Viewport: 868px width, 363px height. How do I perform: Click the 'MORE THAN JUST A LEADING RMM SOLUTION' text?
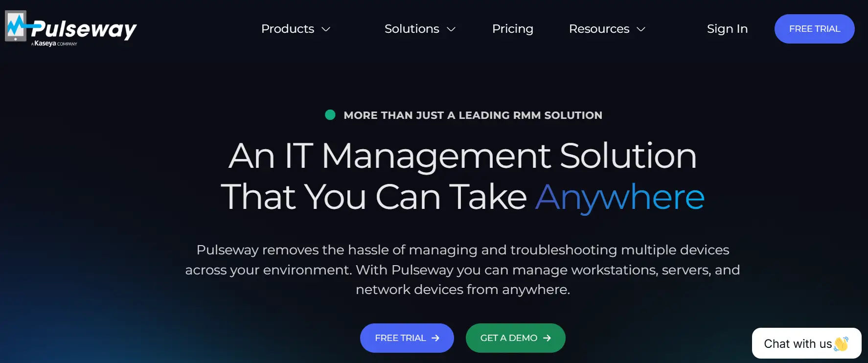click(x=473, y=115)
